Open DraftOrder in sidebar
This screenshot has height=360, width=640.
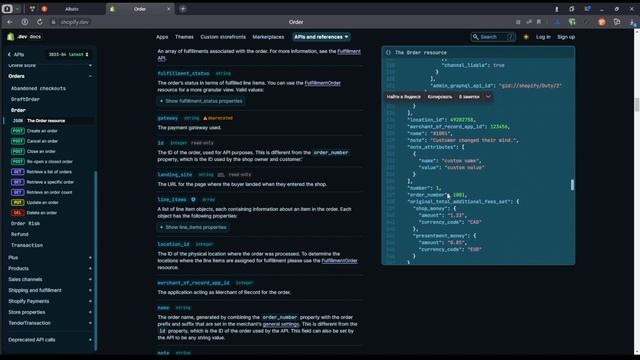pos(25,99)
